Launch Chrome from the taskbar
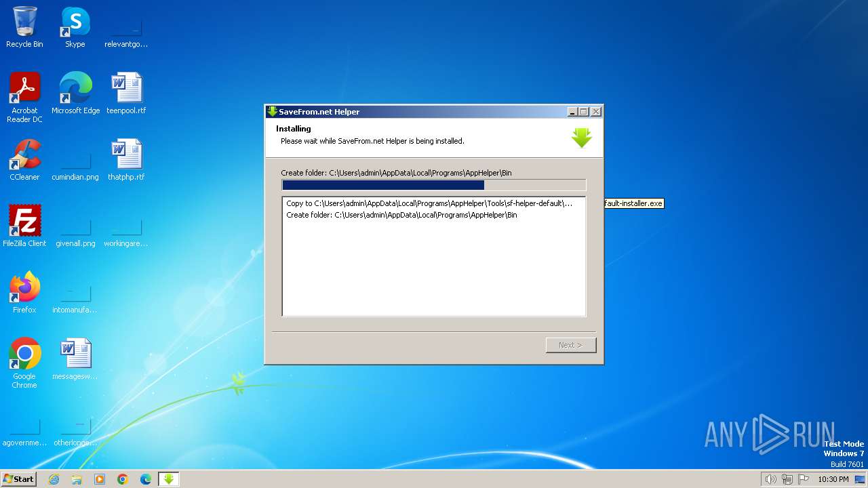This screenshot has width=868, height=488. click(123, 479)
